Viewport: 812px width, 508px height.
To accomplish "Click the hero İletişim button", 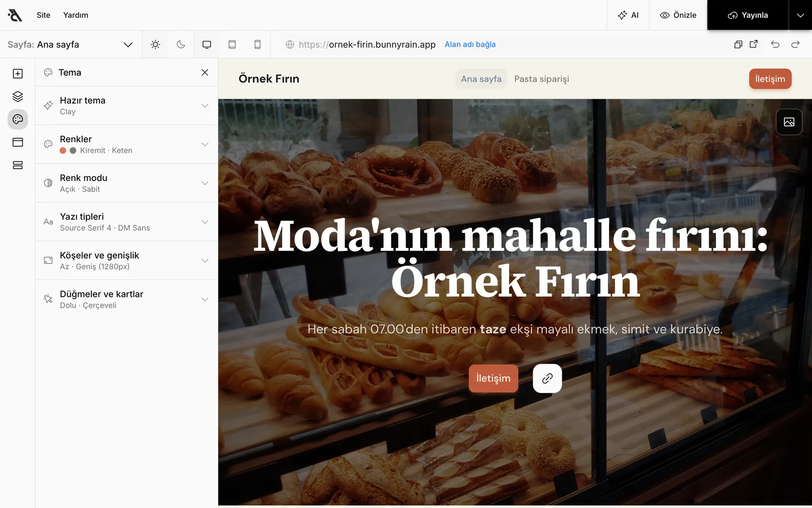I will click(x=493, y=378).
